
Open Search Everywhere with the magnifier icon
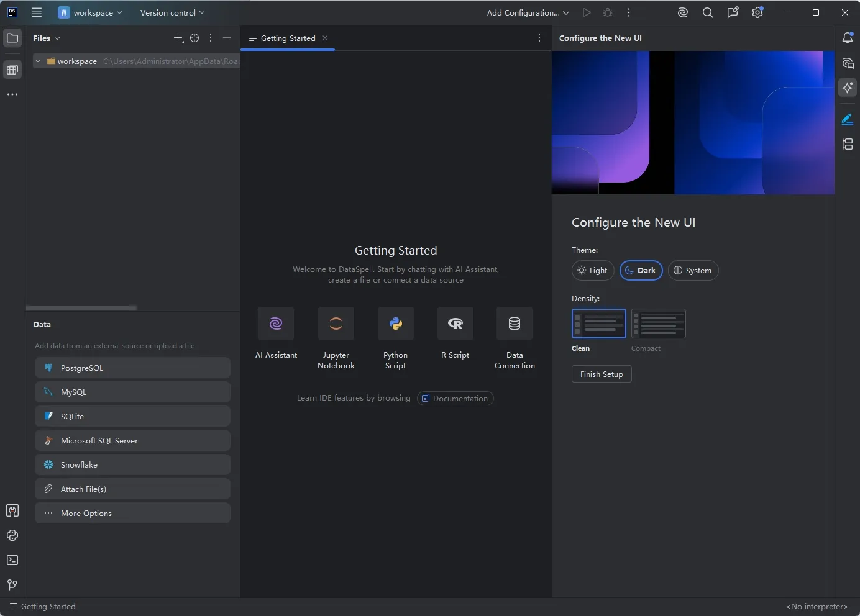[x=708, y=12]
